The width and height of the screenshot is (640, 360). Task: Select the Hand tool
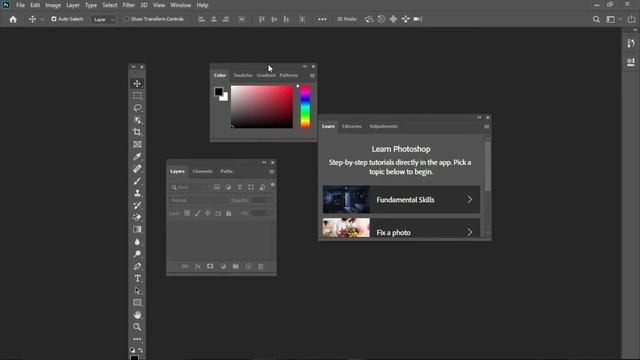pos(137,315)
